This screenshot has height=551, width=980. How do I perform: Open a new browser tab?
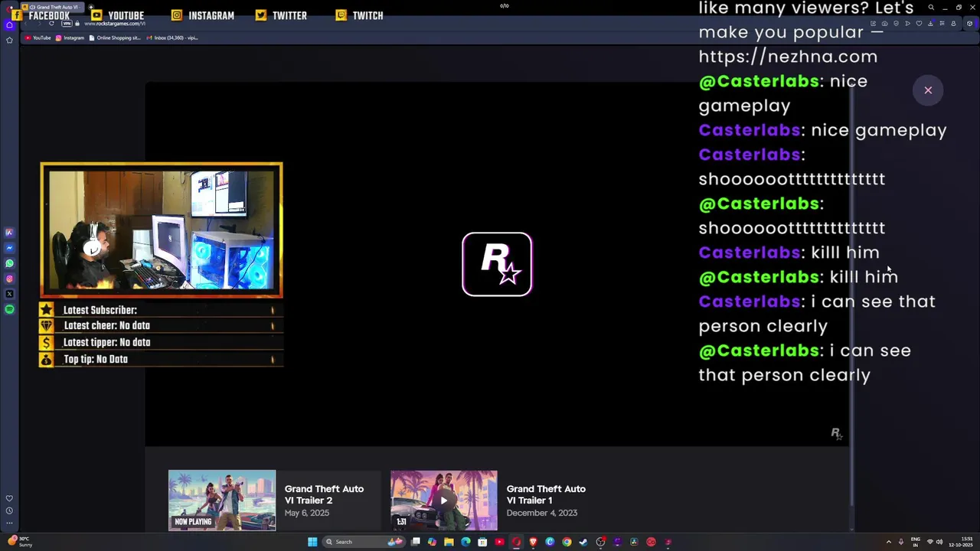click(x=90, y=7)
